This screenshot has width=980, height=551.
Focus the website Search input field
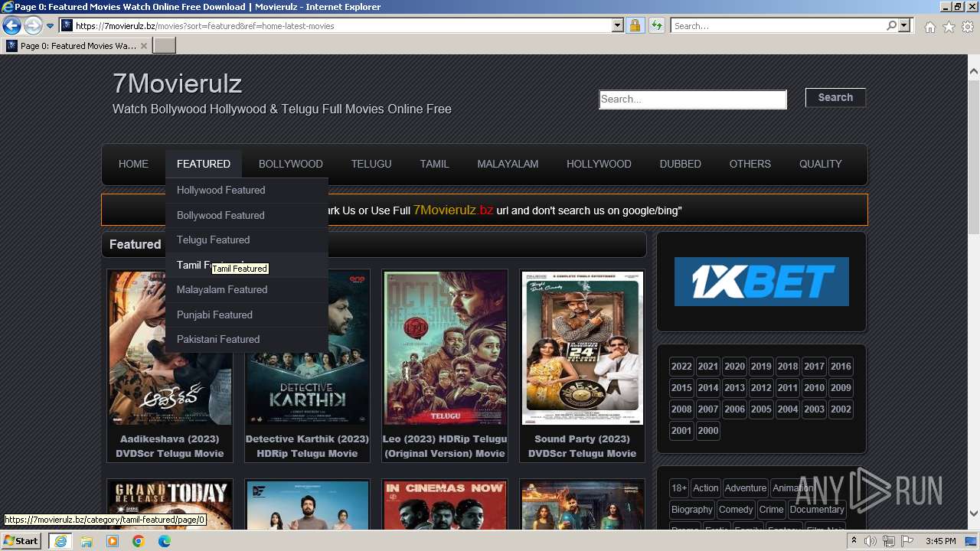(693, 99)
